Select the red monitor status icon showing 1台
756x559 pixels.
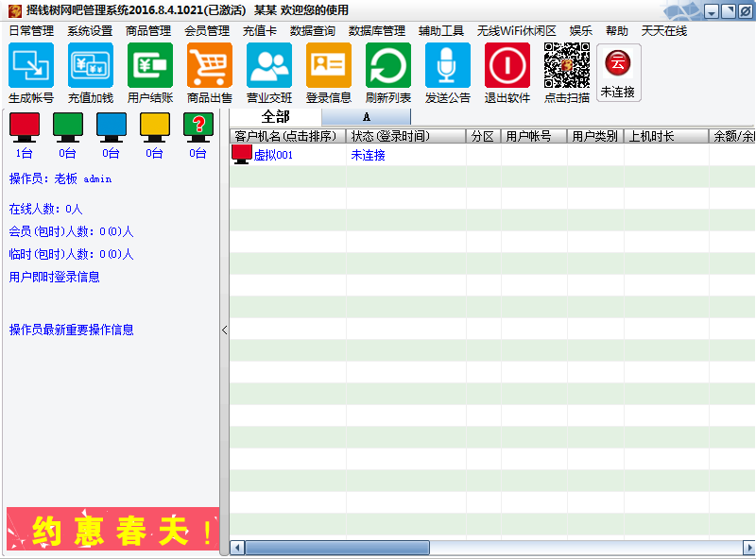click(25, 126)
